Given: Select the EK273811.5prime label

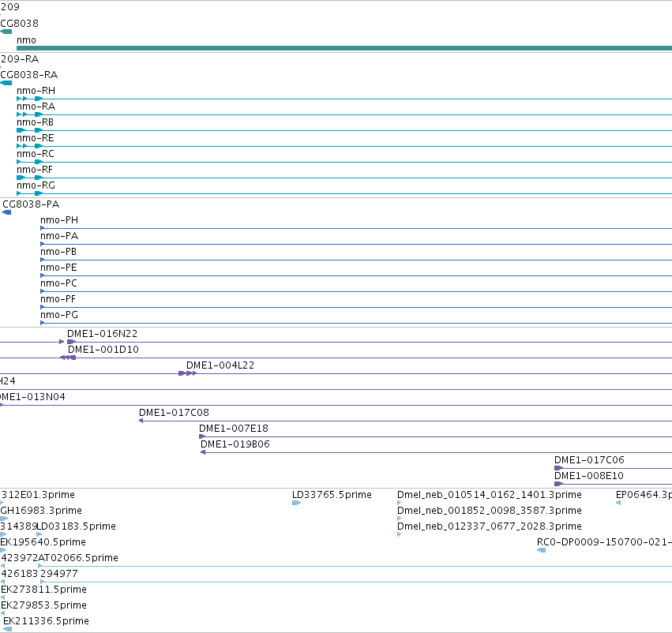Looking at the screenshot, I should click(x=43, y=590).
